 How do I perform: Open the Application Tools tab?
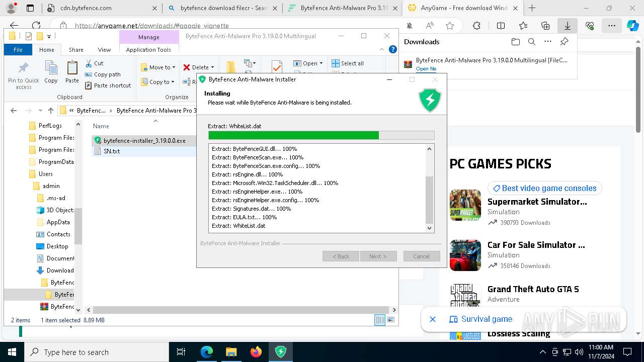click(x=148, y=50)
